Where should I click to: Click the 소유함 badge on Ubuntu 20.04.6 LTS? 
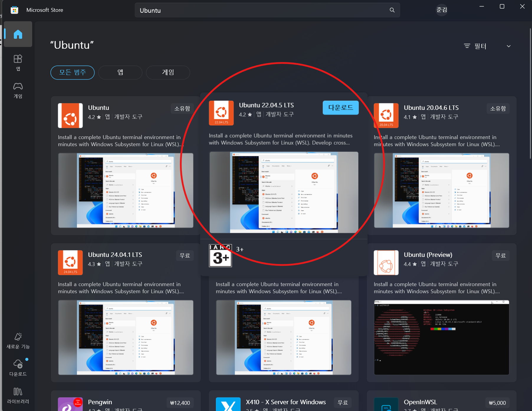coord(498,108)
